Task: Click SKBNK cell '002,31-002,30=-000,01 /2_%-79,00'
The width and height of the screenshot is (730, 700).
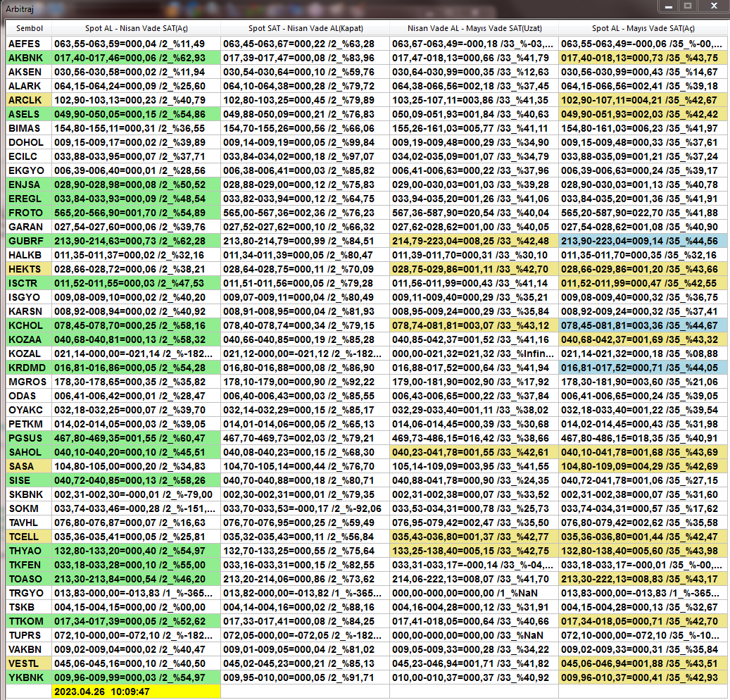Action: [136, 494]
